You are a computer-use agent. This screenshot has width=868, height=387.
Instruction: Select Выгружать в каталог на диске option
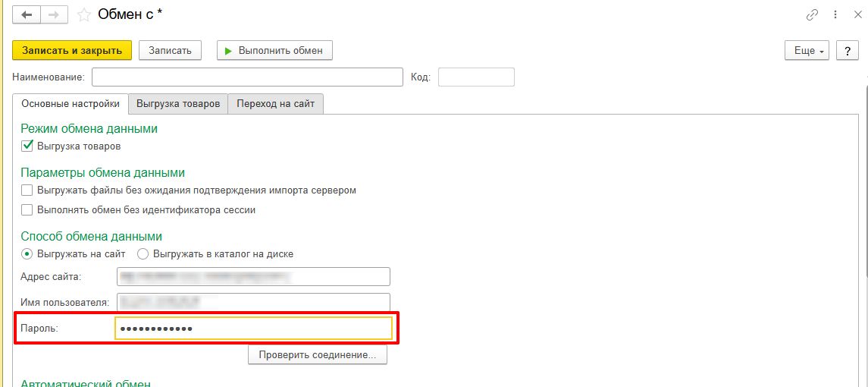[143, 253]
